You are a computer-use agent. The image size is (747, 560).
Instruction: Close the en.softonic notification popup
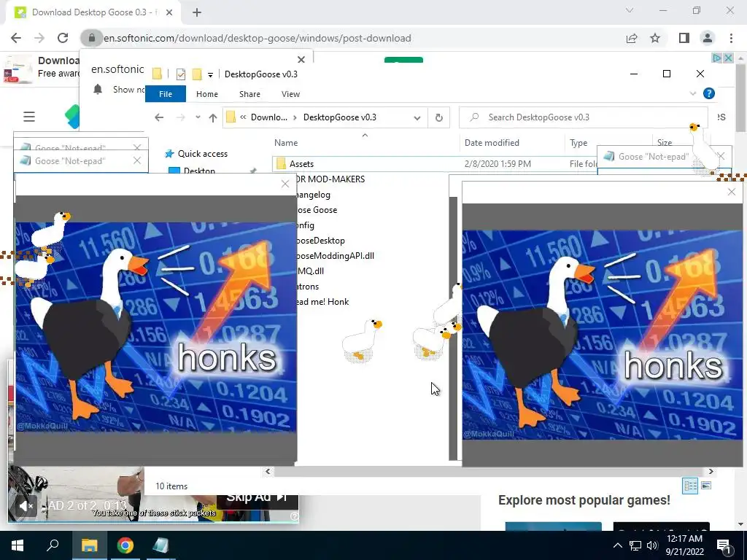click(x=301, y=60)
